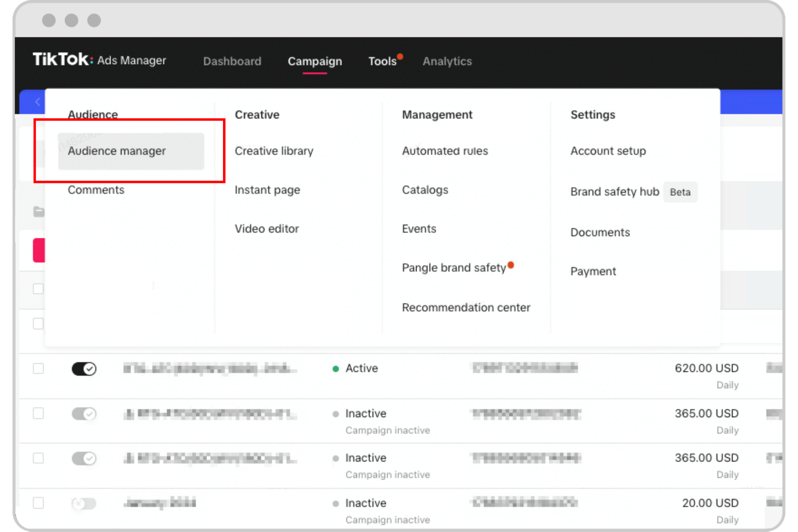Select Audience manager from menu
Screen dimensions: 798x532
(117, 151)
